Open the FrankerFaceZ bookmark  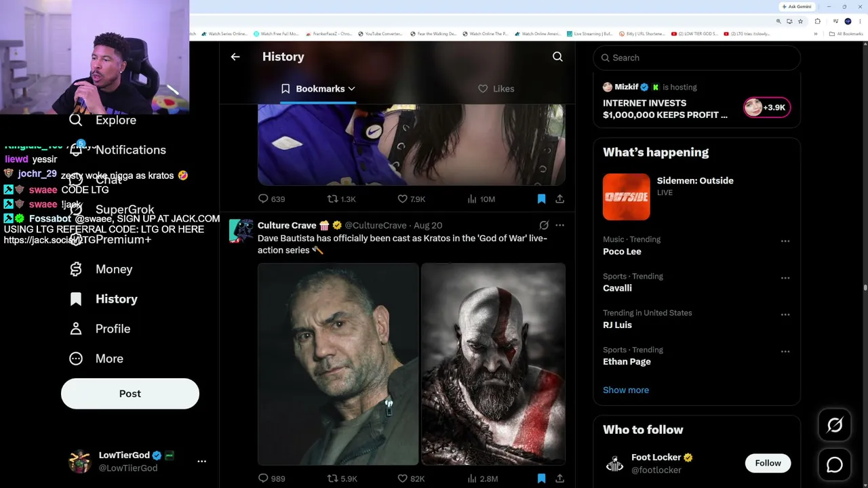[328, 34]
